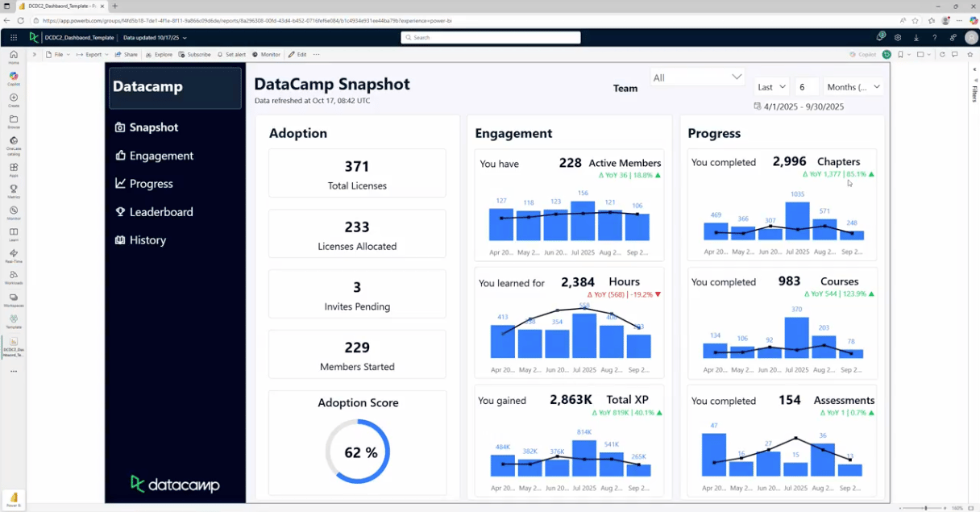Open Copilot in the left navigation rail
980x512 pixels.
pos(14,77)
